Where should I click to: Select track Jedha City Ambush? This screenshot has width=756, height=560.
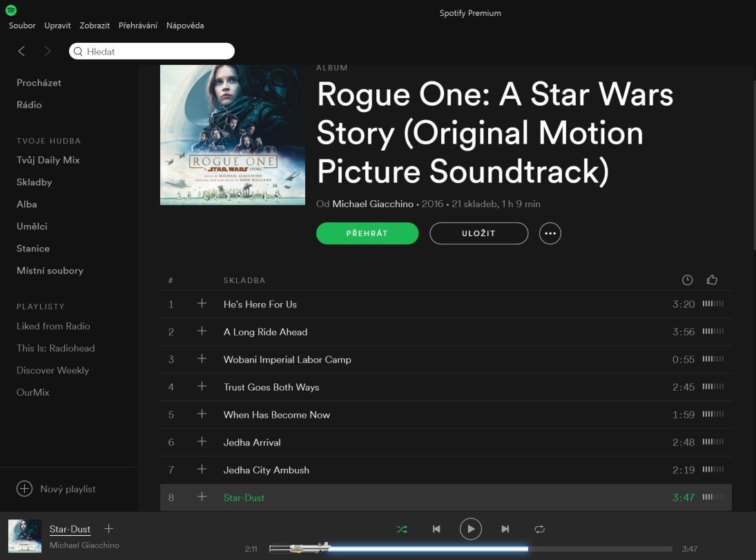[266, 470]
